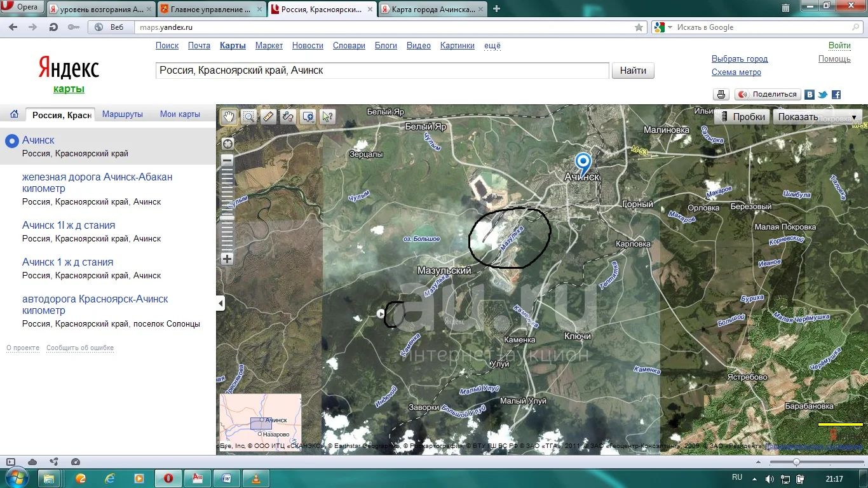This screenshot has height=488, width=868.
Task: Open the closed tabs trash icon
Action: click(786, 8)
